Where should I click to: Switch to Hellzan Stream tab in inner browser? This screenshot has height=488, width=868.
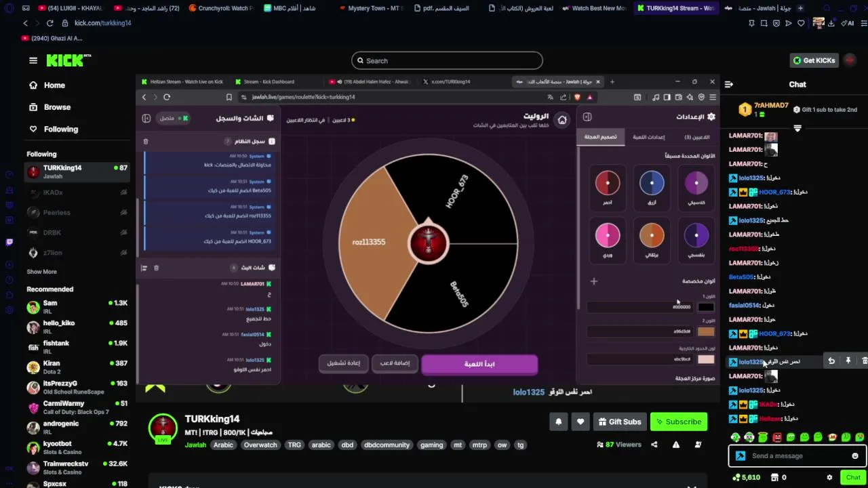[x=182, y=81]
